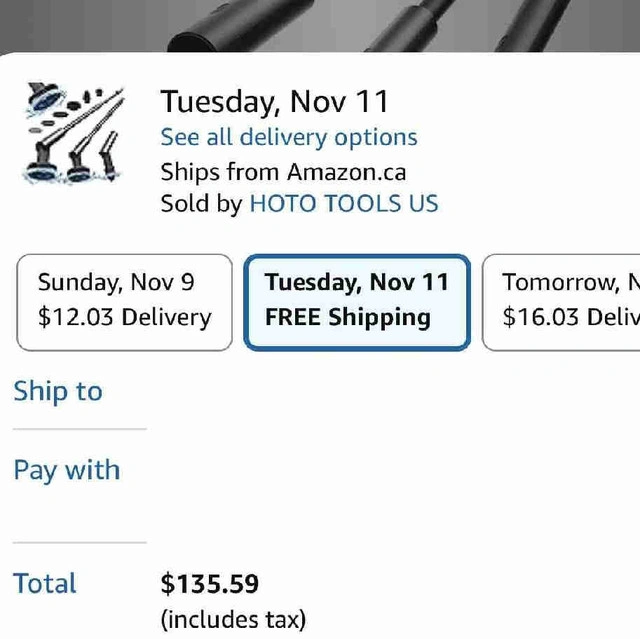Select the Sunday, Nov 9 delivery option
640x639 pixels.
(124, 301)
